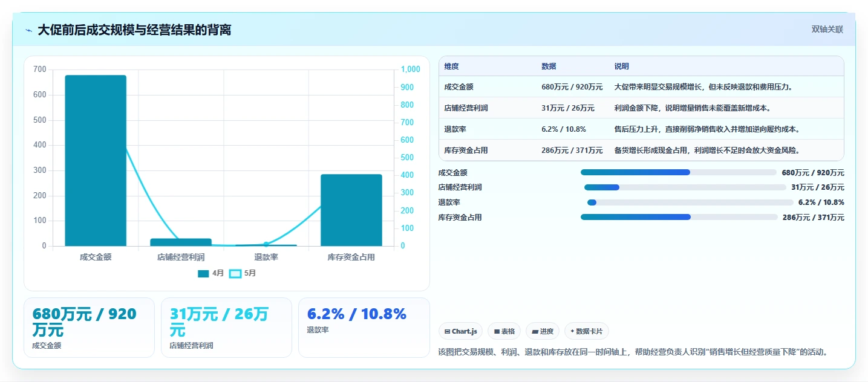Image resolution: width=868 pixels, height=382 pixels.
Task: Click the lightning icon beside the card title
Action: click(x=28, y=30)
